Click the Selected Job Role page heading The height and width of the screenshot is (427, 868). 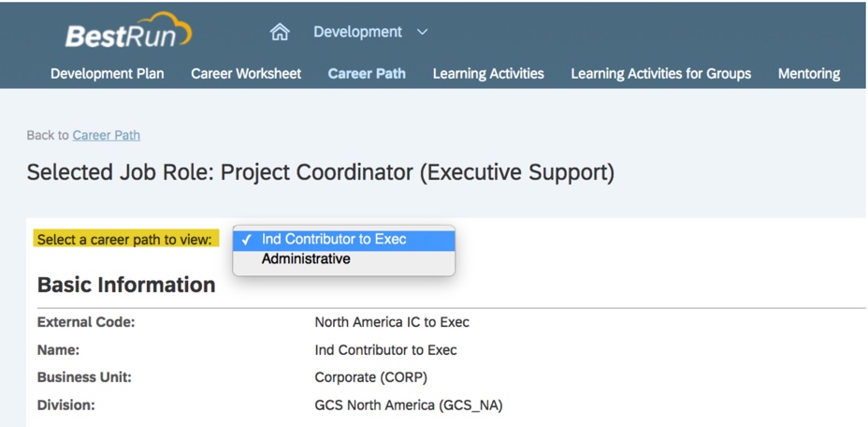tap(320, 173)
